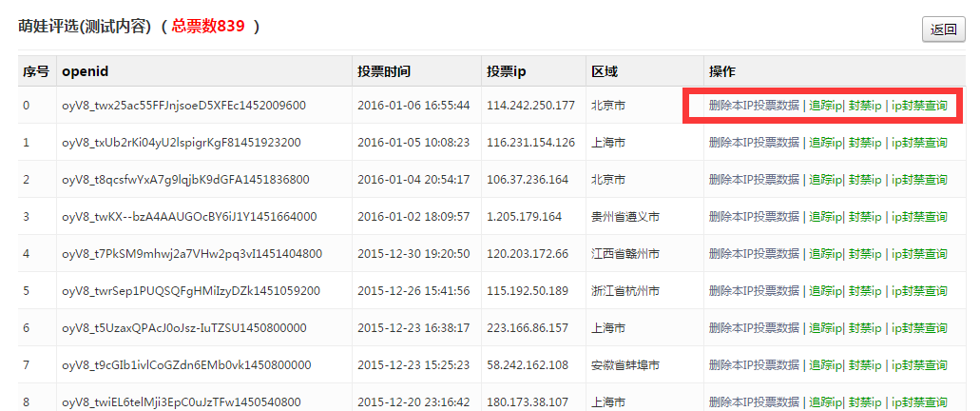980x411 pixels.
Task: Open ip封禁查询 for IP 58.242.162.108
Action: 919,365
